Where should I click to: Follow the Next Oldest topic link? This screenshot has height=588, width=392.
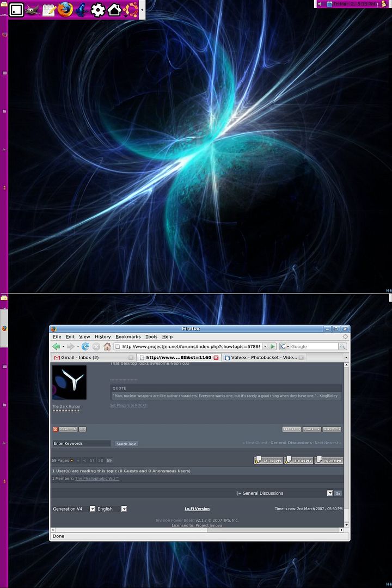255,443
